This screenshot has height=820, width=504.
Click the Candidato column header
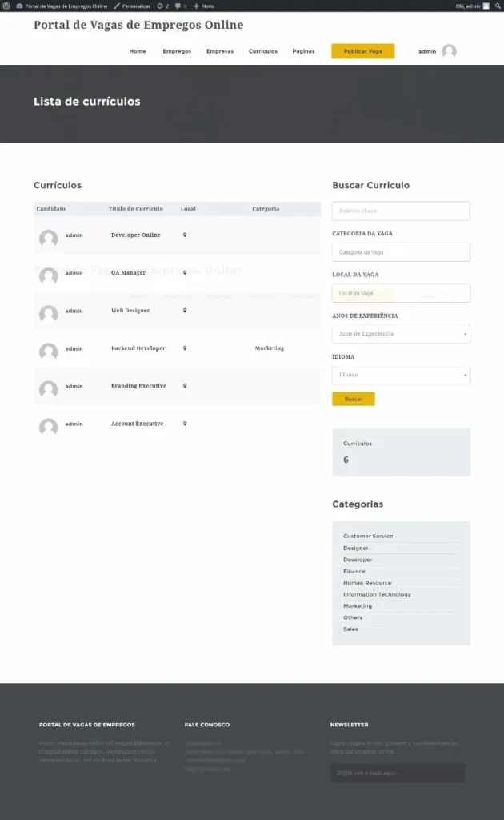coord(50,209)
